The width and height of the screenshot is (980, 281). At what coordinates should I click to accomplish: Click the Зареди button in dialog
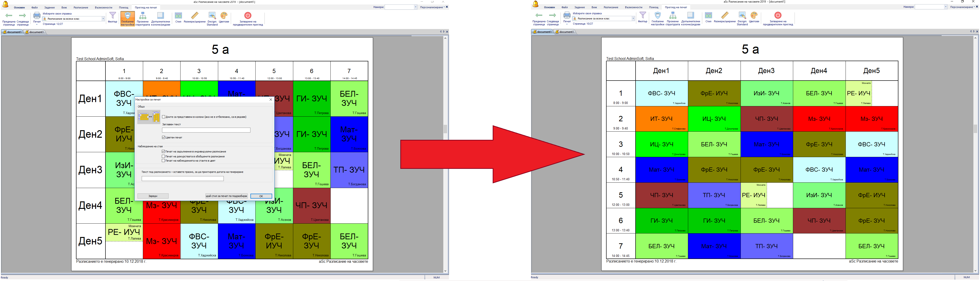click(x=153, y=196)
